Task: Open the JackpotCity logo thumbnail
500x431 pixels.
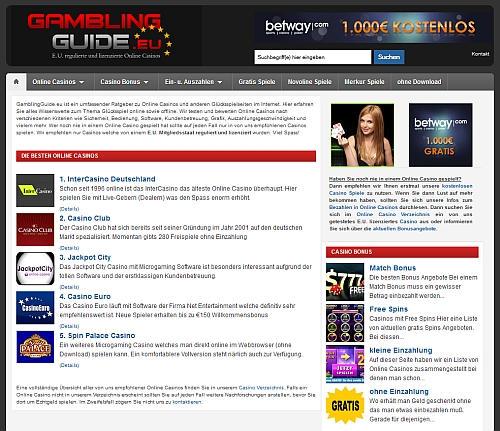Action: [35, 269]
